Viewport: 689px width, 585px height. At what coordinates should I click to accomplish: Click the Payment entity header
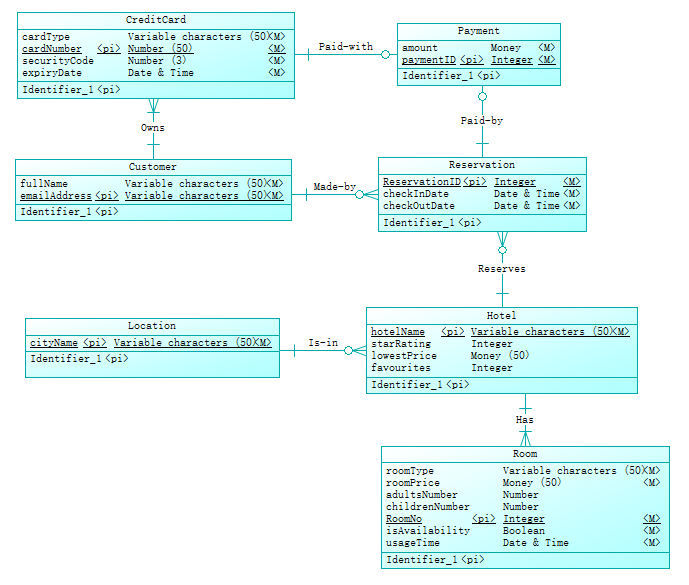[x=478, y=31]
